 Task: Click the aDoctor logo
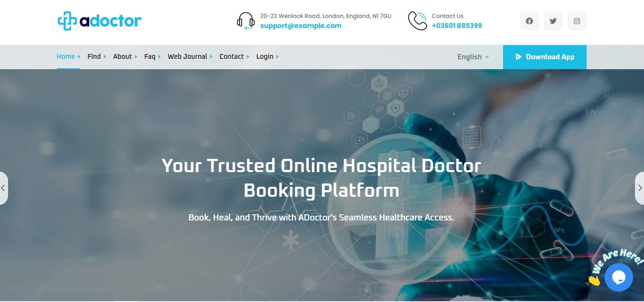100,21
